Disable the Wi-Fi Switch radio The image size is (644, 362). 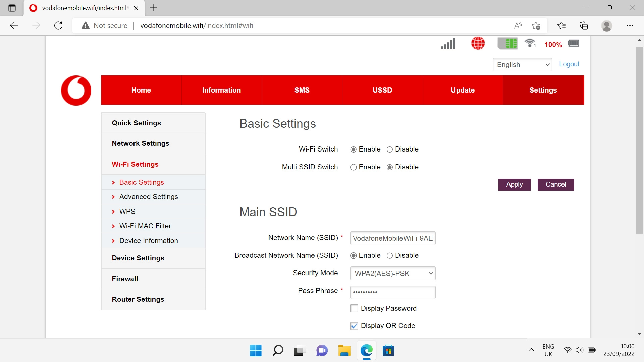390,149
